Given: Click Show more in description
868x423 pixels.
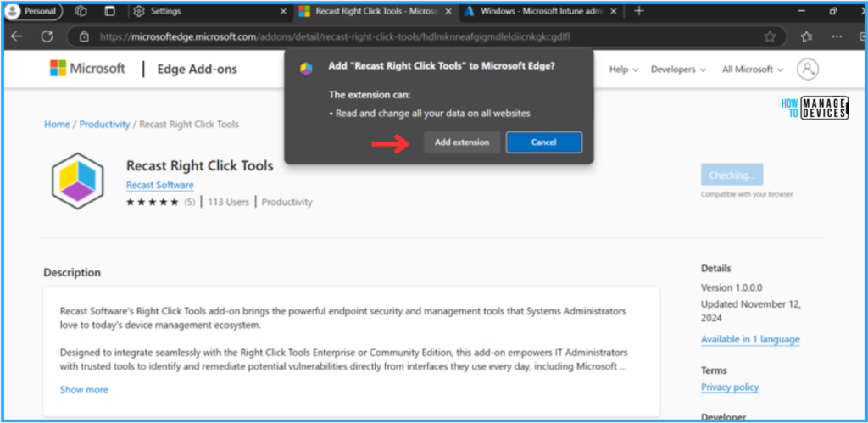Looking at the screenshot, I should tap(84, 390).
